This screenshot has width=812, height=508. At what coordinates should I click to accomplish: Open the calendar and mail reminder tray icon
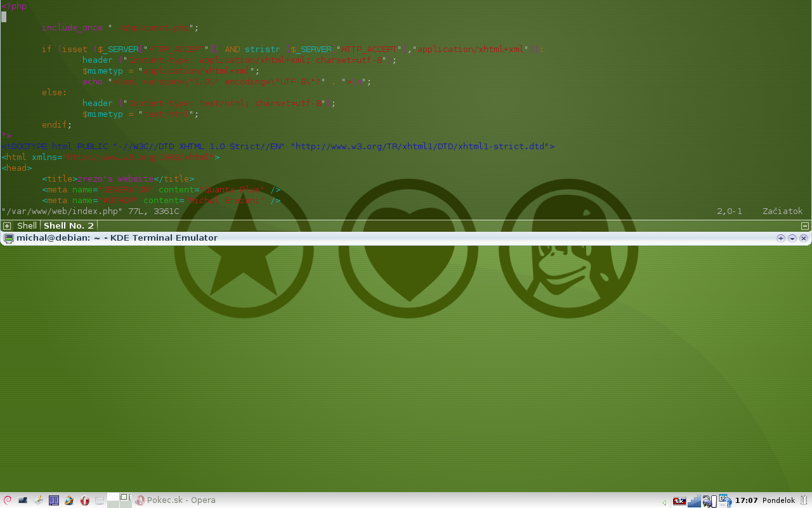point(725,501)
